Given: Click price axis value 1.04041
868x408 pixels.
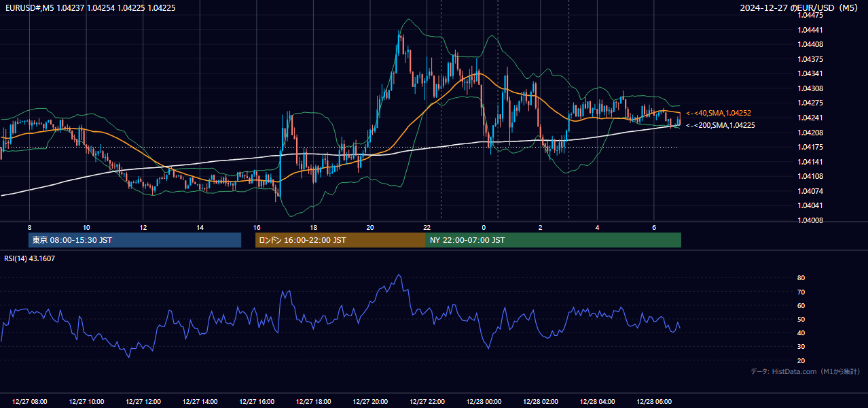Looking at the screenshot, I should coord(810,205).
